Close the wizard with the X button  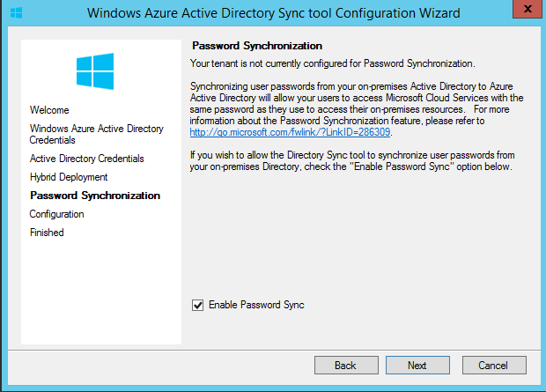(x=528, y=9)
